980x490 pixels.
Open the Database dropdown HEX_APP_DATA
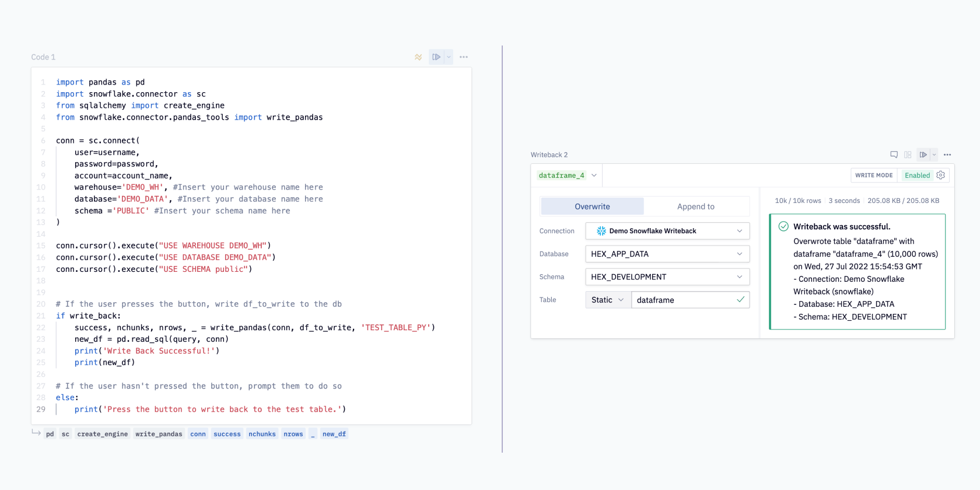point(667,254)
